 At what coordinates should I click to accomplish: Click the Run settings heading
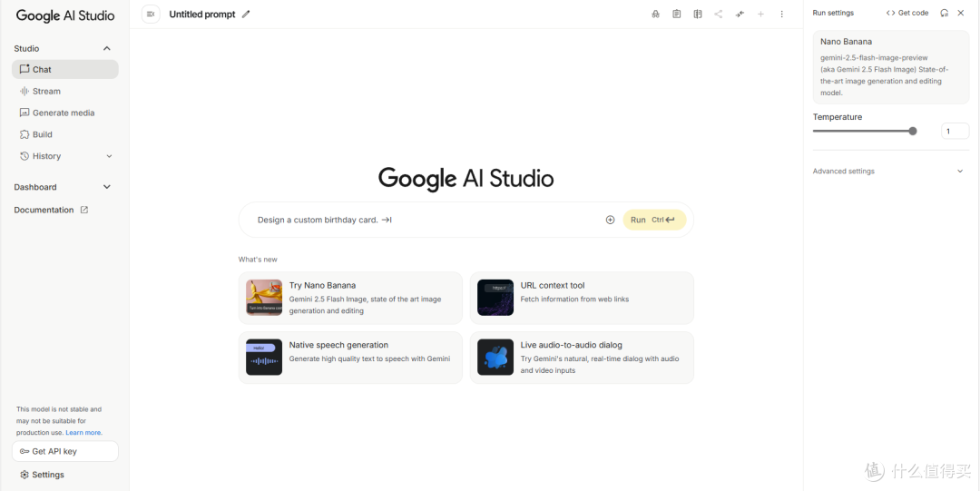pos(832,13)
